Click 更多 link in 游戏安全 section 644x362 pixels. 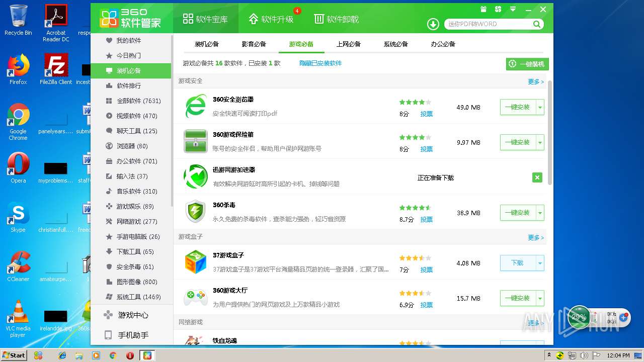(x=536, y=81)
